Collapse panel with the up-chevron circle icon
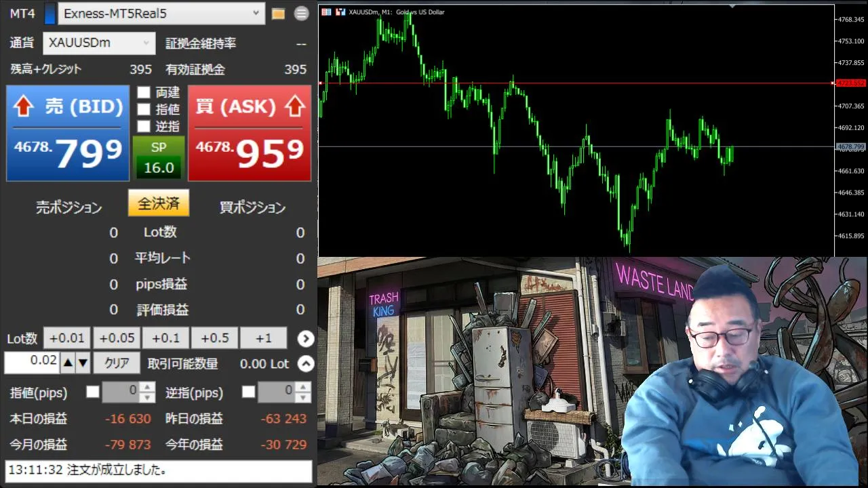Image resolution: width=868 pixels, height=488 pixels. coord(306,364)
